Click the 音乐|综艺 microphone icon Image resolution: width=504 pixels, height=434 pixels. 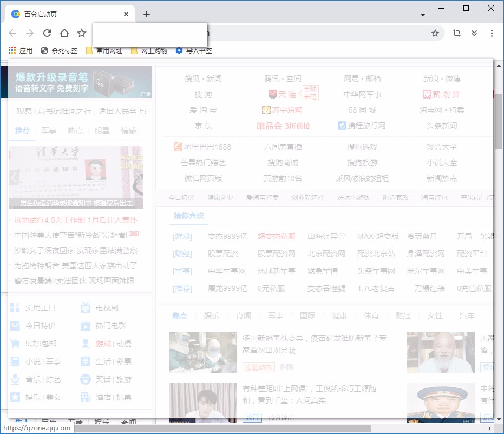(15, 379)
